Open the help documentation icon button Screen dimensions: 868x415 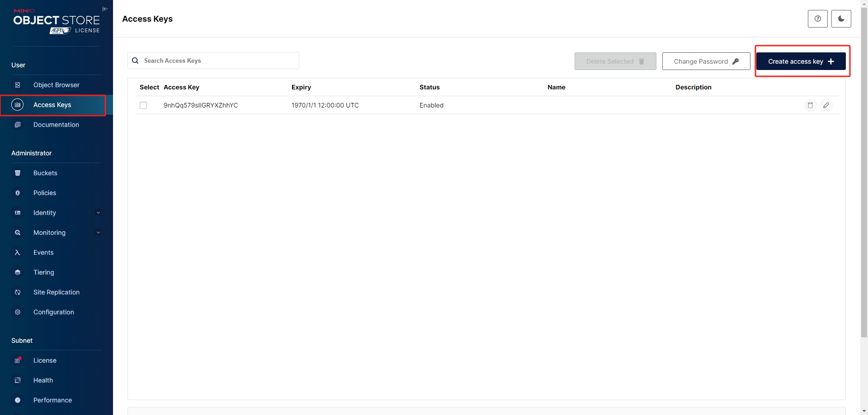[x=817, y=19]
